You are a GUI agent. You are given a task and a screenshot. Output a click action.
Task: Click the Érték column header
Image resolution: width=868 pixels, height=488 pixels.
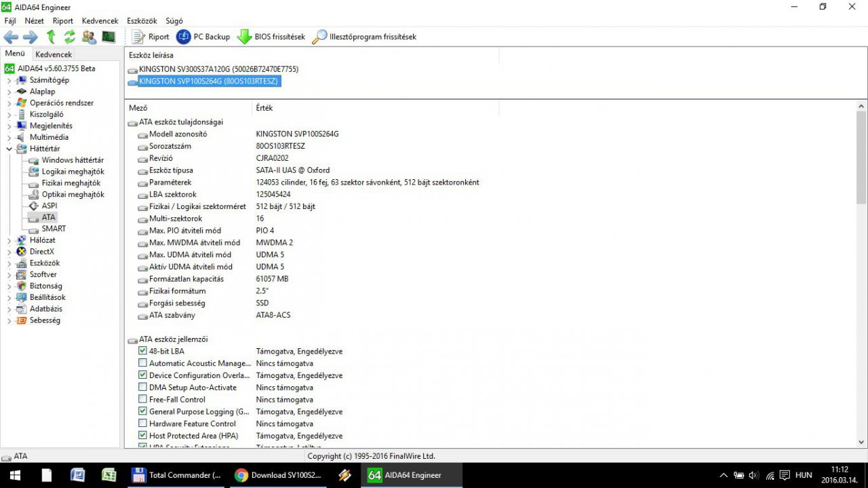coord(376,108)
